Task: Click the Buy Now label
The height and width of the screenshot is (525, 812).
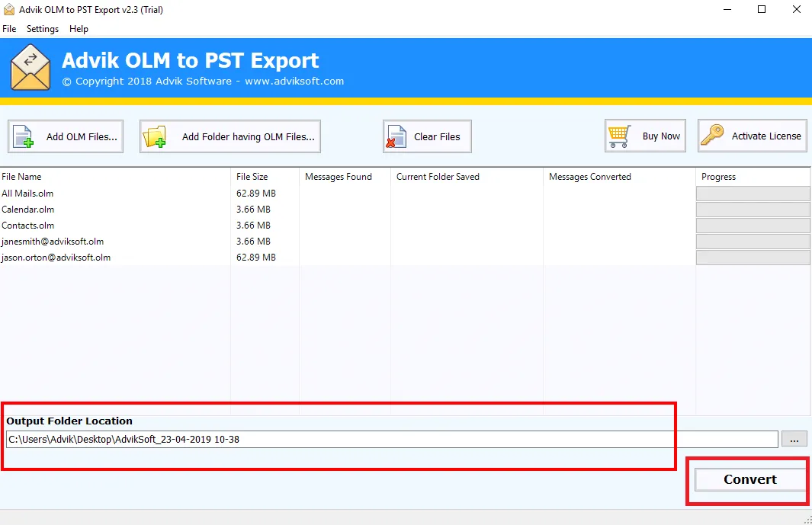Action: click(661, 136)
